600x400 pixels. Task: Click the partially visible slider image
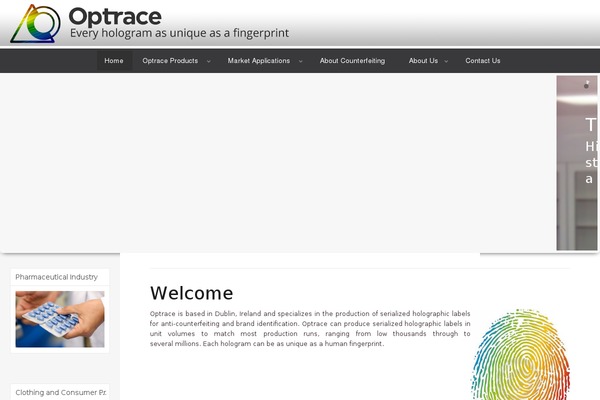pos(577,163)
